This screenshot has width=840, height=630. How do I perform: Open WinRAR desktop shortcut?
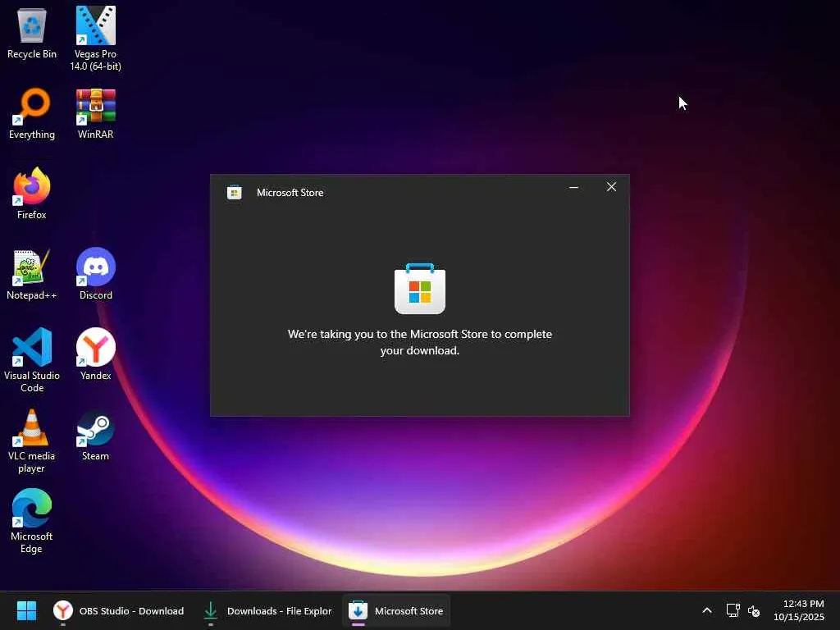point(95,113)
